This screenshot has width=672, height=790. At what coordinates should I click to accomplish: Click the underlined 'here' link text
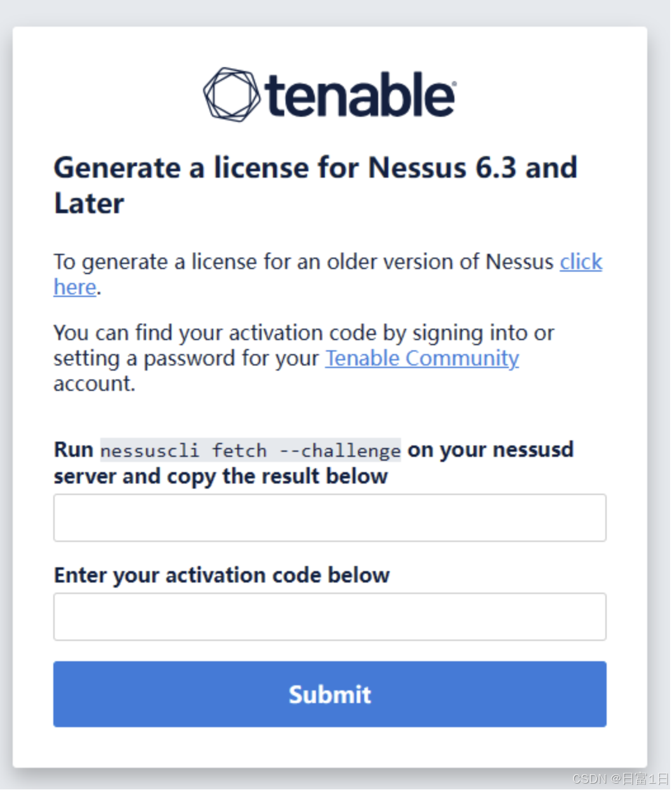click(75, 287)
